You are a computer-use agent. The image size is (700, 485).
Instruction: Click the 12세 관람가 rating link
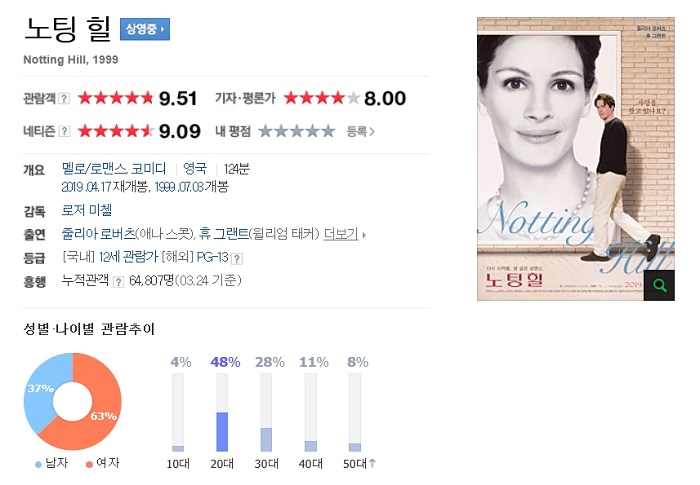129,257
